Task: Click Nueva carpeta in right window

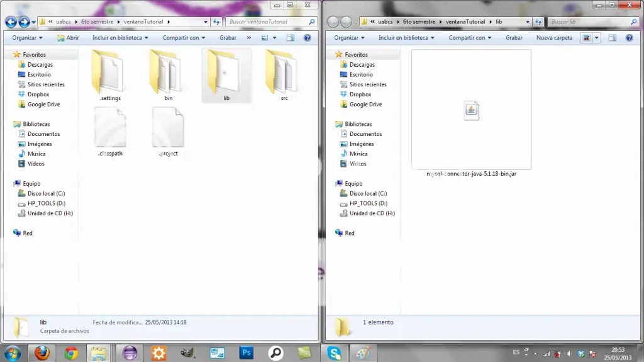Action: 554,38
